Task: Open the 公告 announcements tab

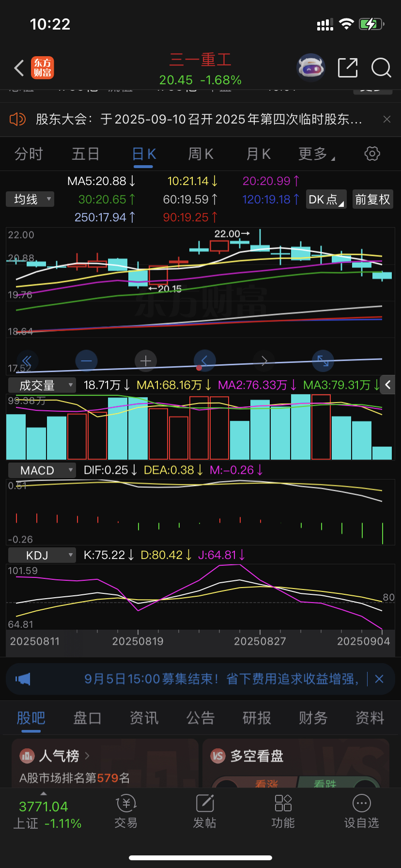Action: tap(200, 718)
